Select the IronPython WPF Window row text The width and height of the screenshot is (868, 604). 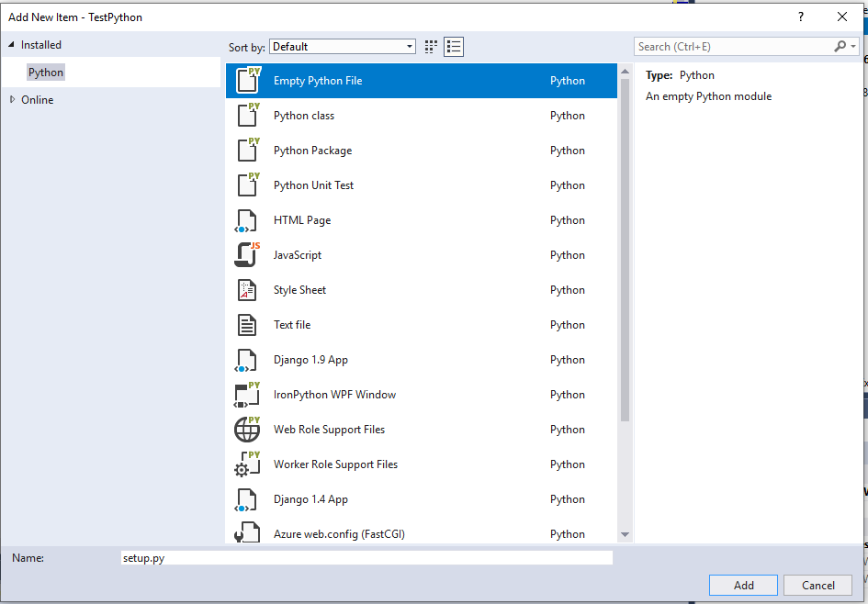click(x=335, y=394)
